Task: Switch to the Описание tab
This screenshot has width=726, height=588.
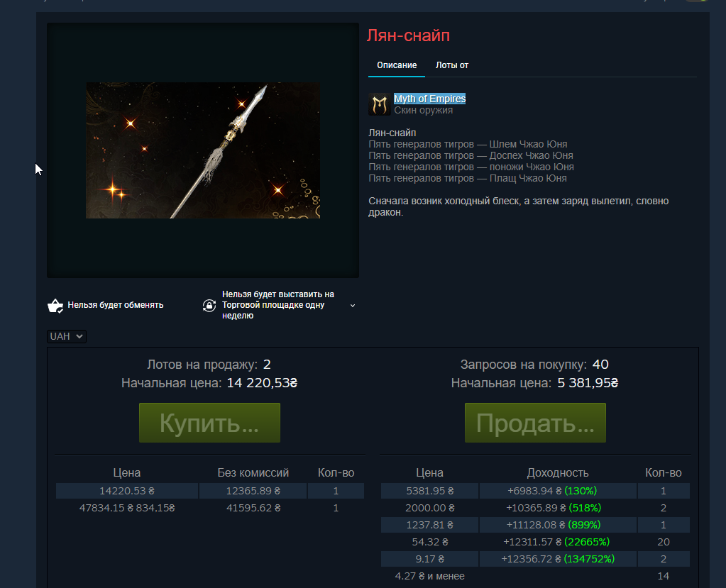Action: pos(397,65)
